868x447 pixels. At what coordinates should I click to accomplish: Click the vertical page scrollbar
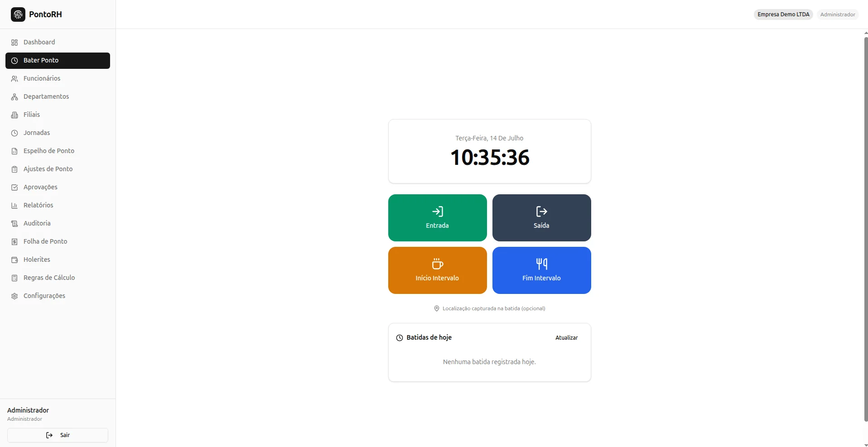[x=866, y=229]
